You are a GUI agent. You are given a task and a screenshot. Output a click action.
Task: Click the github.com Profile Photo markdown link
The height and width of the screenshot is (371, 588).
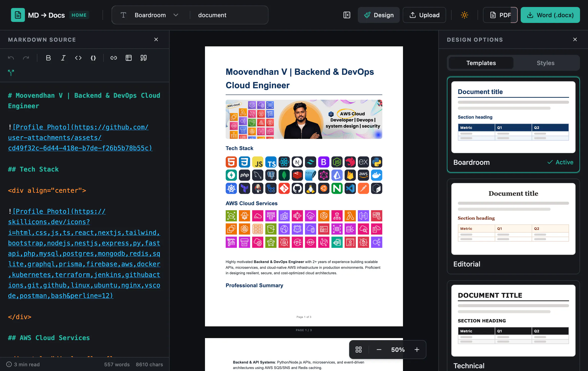[80, 138]
